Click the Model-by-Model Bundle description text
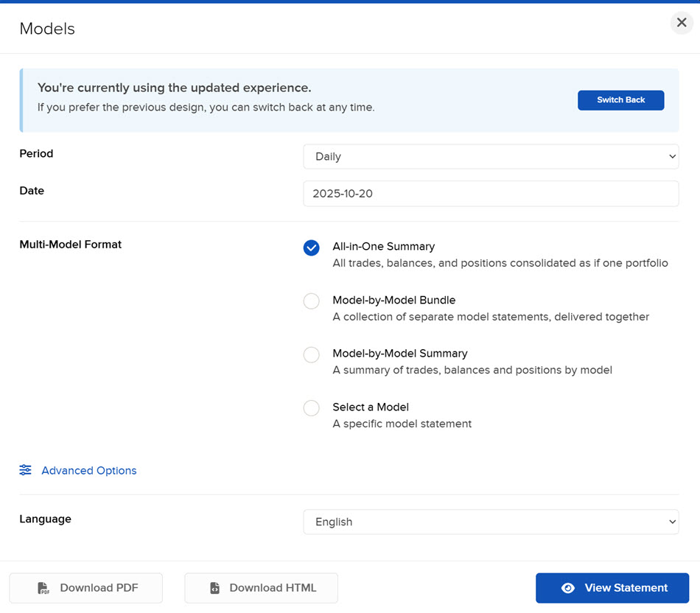Image resolution: width=700 pixels, height=613 pixels. pos(491,317)
